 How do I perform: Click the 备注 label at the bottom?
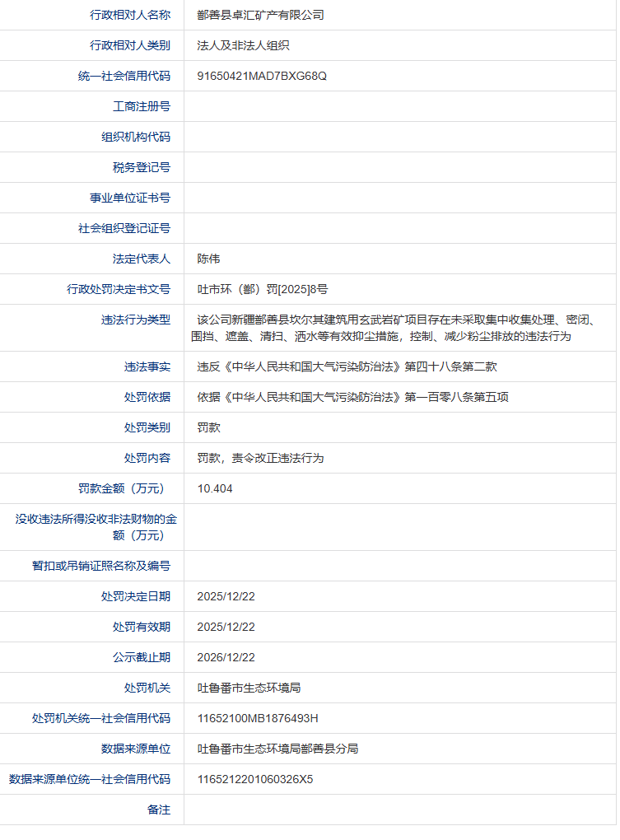pyautogui.click(x=159, y=810)
